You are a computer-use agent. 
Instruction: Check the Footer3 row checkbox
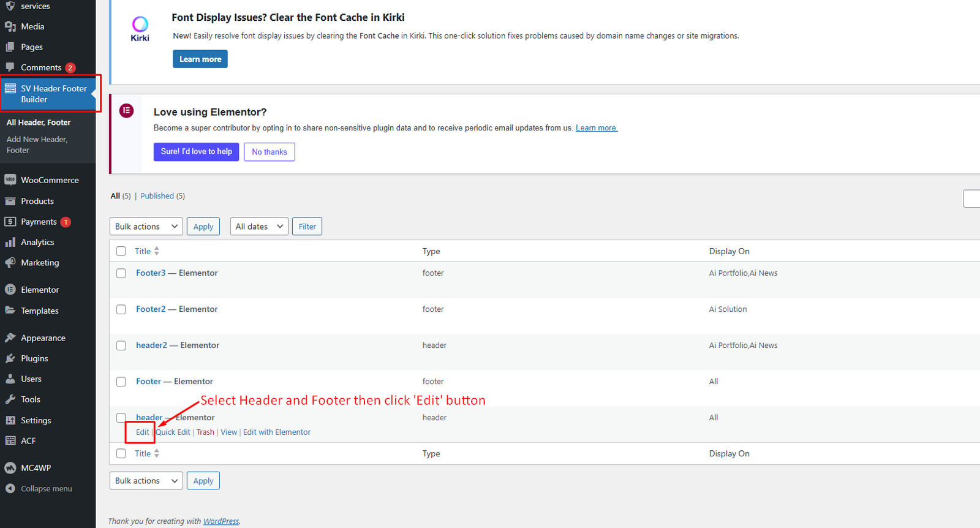point(121,273)
